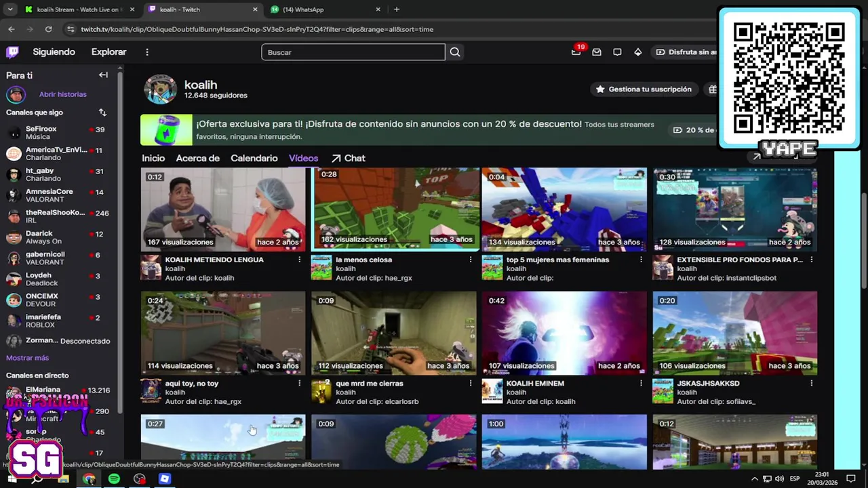Open options for que mrd me cierras clip
The width and height of the screenshot is (868, 488).
pyautogui.click(x=470, y=383)
